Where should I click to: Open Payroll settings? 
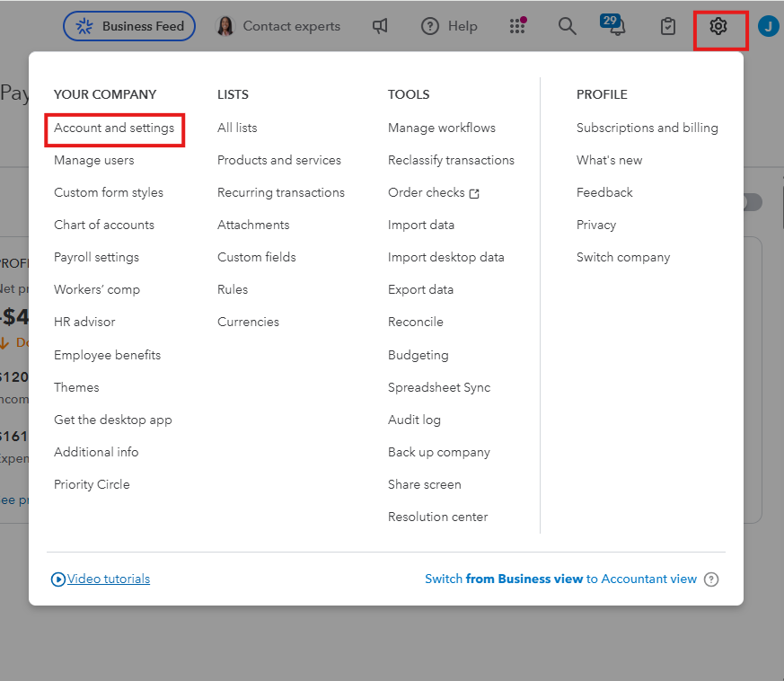[96, 257]
